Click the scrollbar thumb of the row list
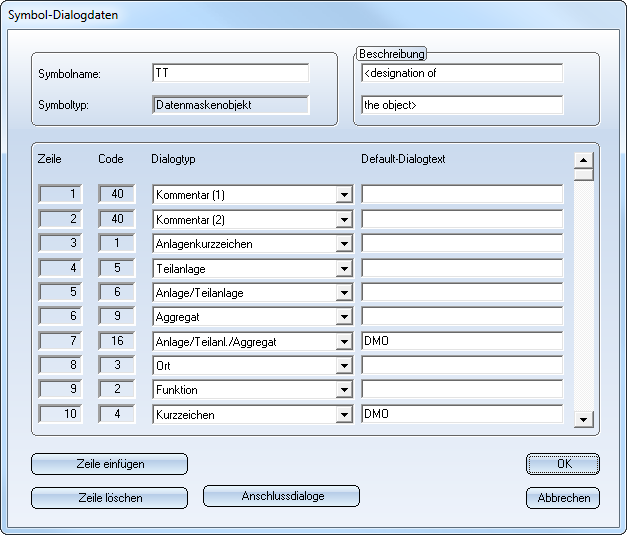Image resolution: width=627 pixels, height=535 pixels. click(x=583, y=175)
